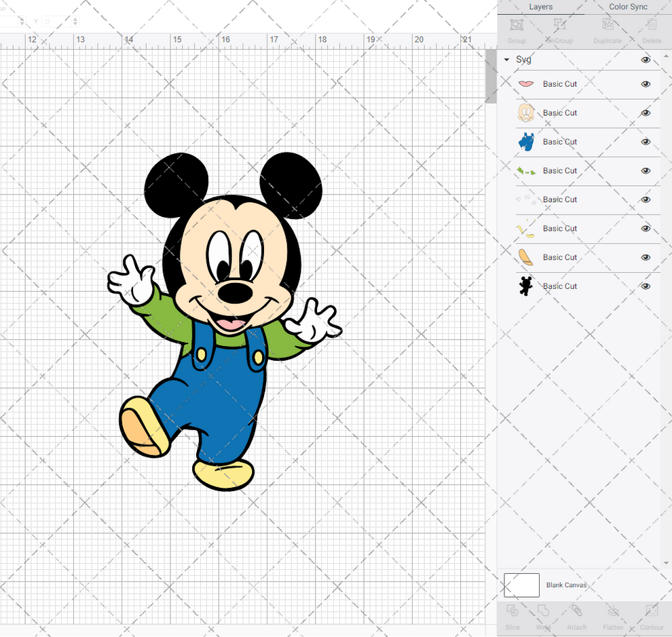Click the Y coordinate stepper arrows

[75, 21]
